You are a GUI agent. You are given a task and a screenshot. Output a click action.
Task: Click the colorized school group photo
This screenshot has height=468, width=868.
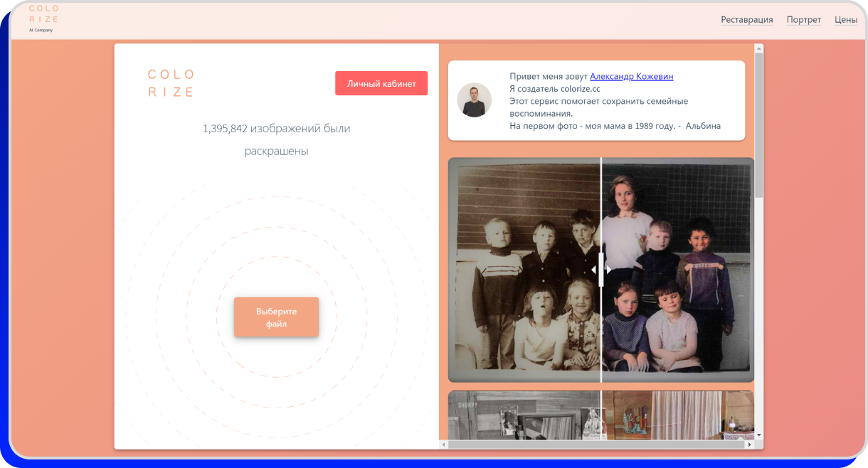[601, 270]
